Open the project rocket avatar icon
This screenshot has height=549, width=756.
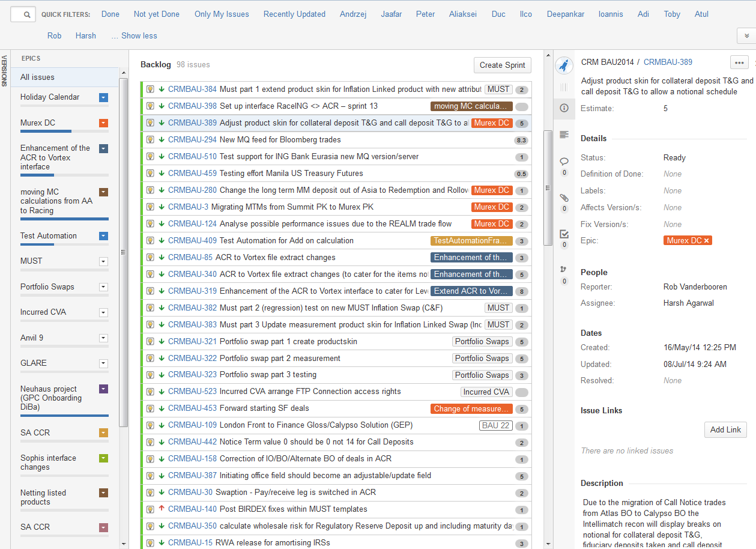pos(563,65)
